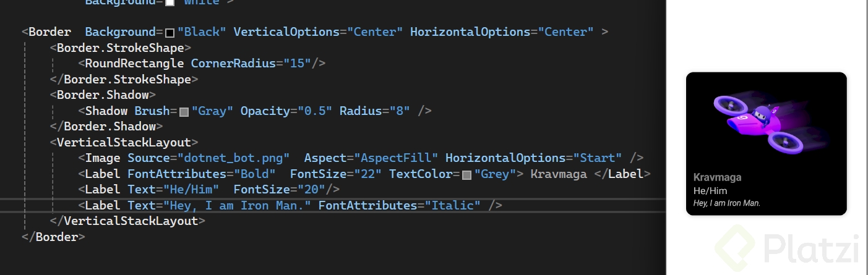
Task: Click the dotnet bot image in the preview
Action: tap(763, 122)
